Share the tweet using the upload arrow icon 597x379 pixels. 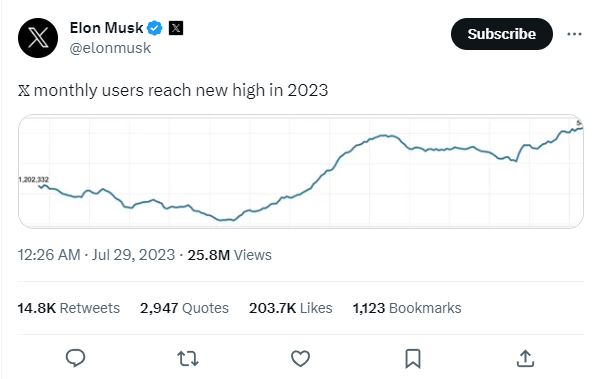tap(525, 358)
